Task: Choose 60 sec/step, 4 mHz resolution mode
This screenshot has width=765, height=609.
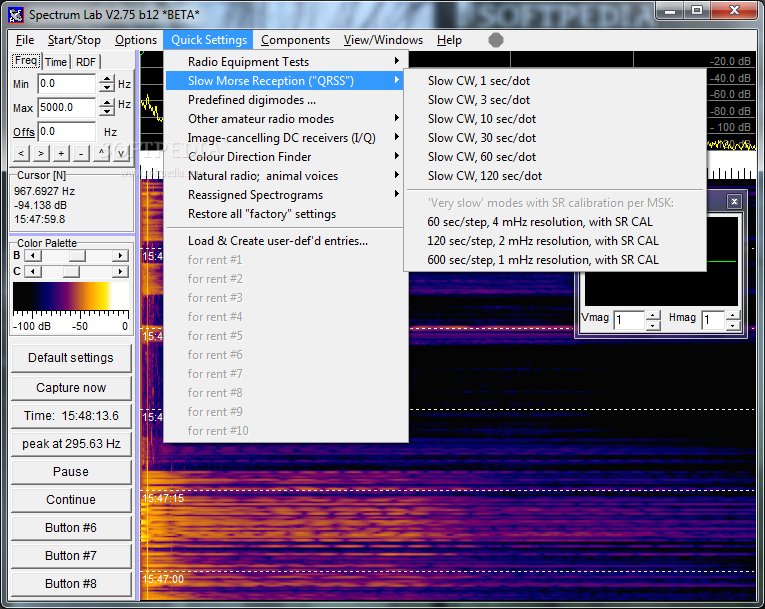Action: point(555,222)
